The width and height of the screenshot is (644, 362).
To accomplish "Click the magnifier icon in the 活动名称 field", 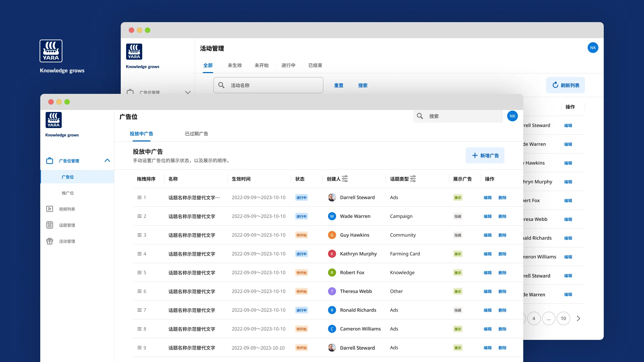I will coord(221,85).
